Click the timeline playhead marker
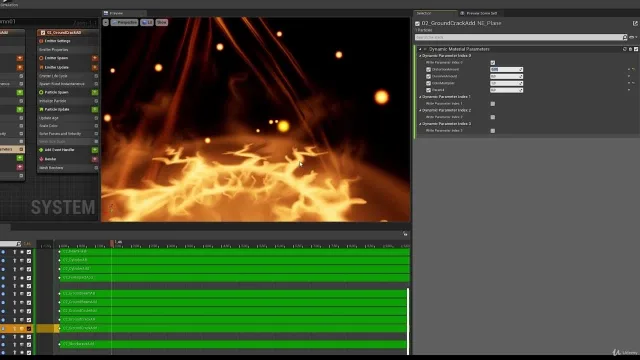The image size is (640, 360). [x=112, y=244]
